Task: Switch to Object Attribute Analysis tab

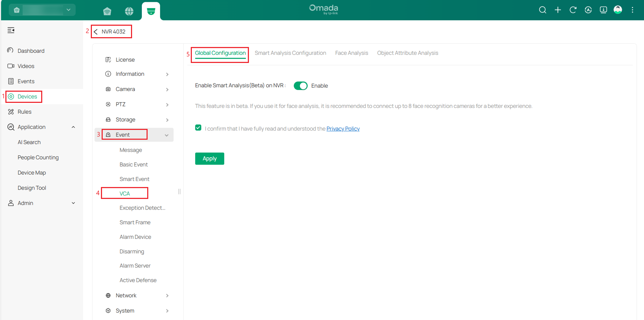Action: (x=407, y=53)
